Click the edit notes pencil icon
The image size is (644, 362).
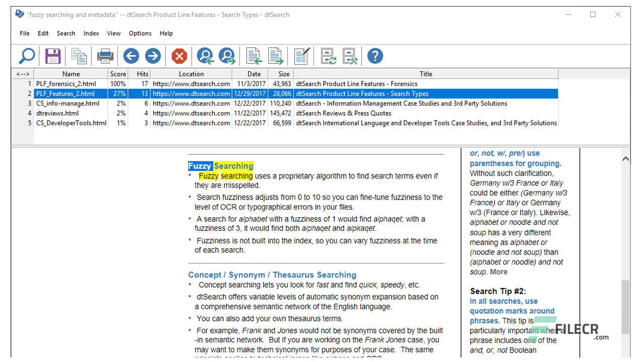pyautogui.click(x=302, y=56)
